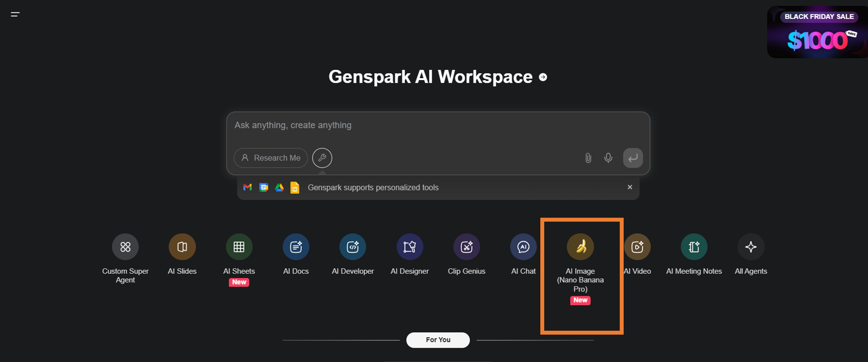Open the AI Docs tool
Screen dimensions: 868x362
pos(296,247)
